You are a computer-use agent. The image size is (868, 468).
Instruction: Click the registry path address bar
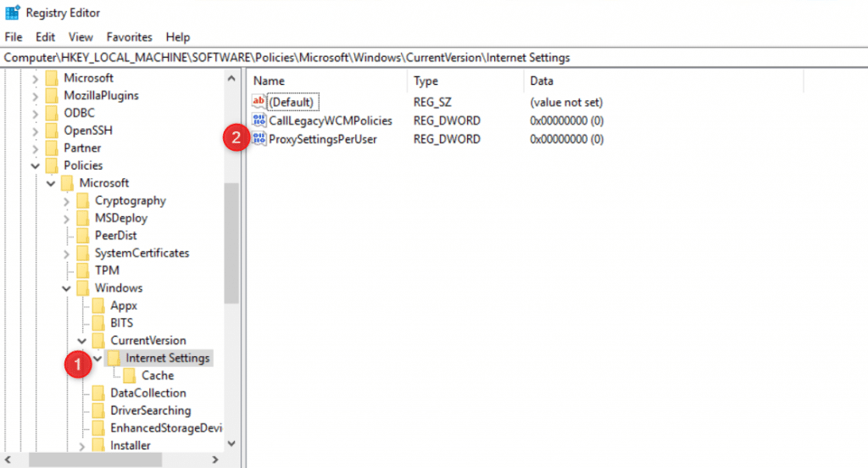pyautogui.click(x=434, y=58)
